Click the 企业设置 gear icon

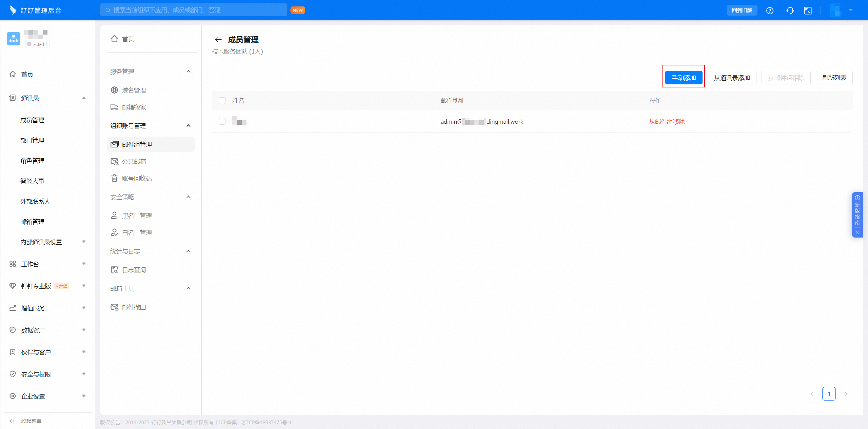pyautogui.click(x=13, y=396)
